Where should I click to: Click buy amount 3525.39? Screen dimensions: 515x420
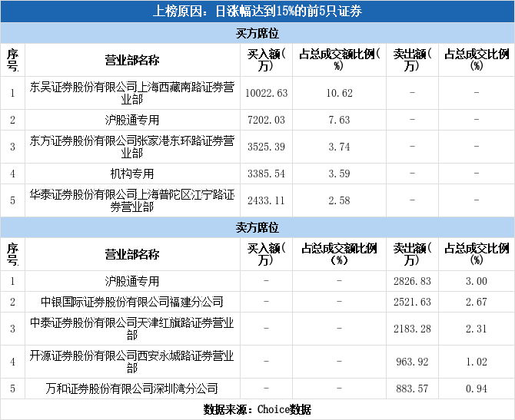pos(267,147)
